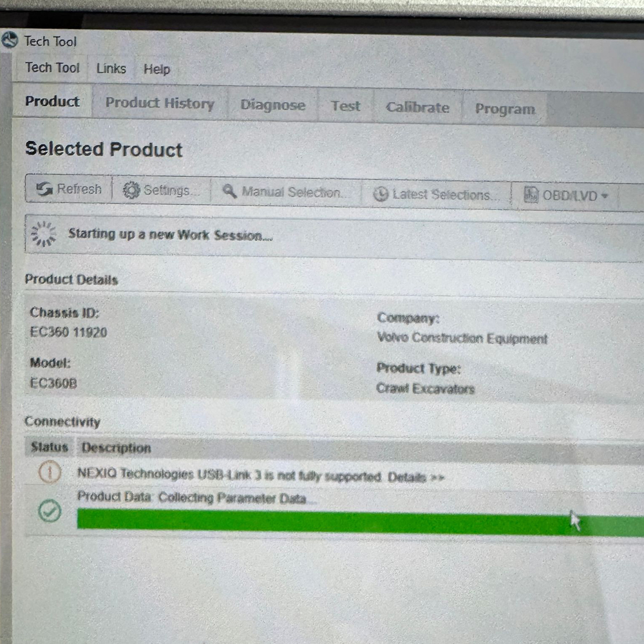644x644 pixels.
Task: Click the Model: label
Action: tap(50, 363)
